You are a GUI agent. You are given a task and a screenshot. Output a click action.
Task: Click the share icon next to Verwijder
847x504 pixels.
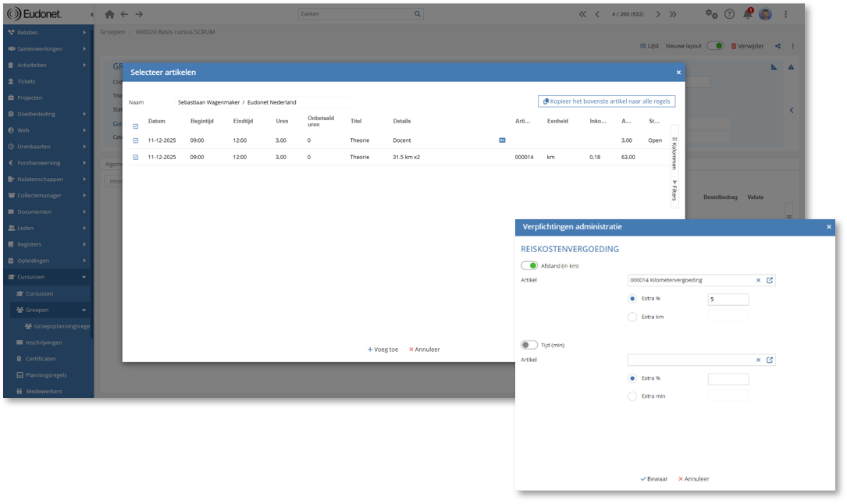pyautogui.click(x=778, y=46)
